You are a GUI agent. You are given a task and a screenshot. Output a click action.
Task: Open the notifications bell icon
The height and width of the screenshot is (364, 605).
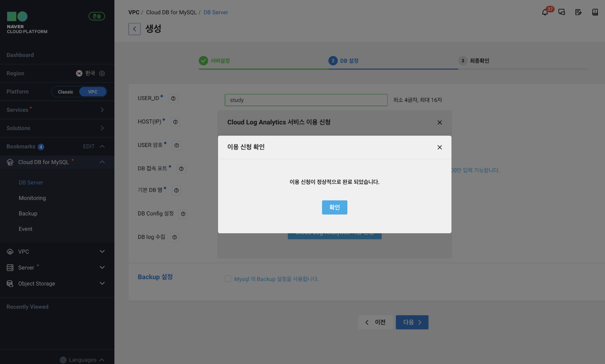point(545,12)
